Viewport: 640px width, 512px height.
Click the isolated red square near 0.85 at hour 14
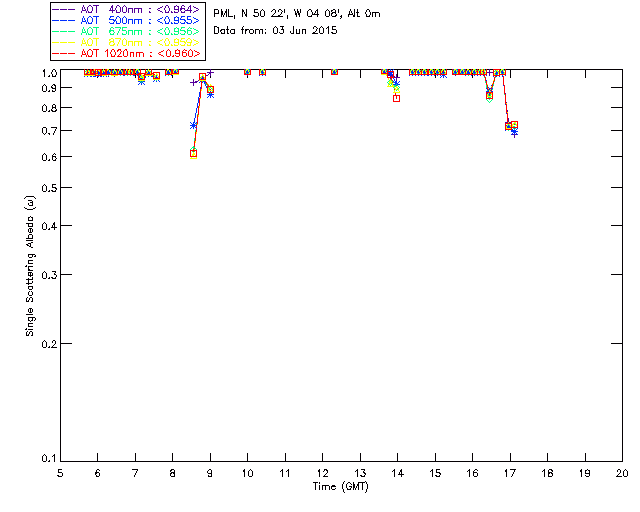coord(396,98)
